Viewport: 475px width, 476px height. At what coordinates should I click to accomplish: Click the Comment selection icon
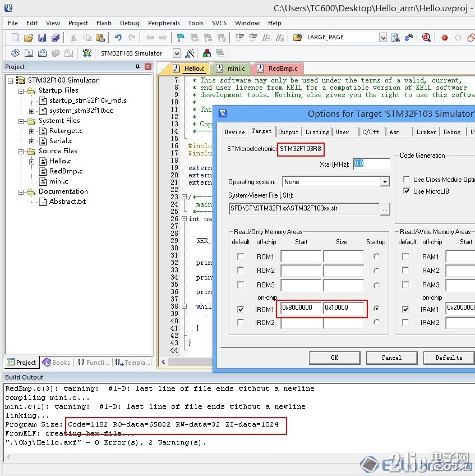[266, 38]
